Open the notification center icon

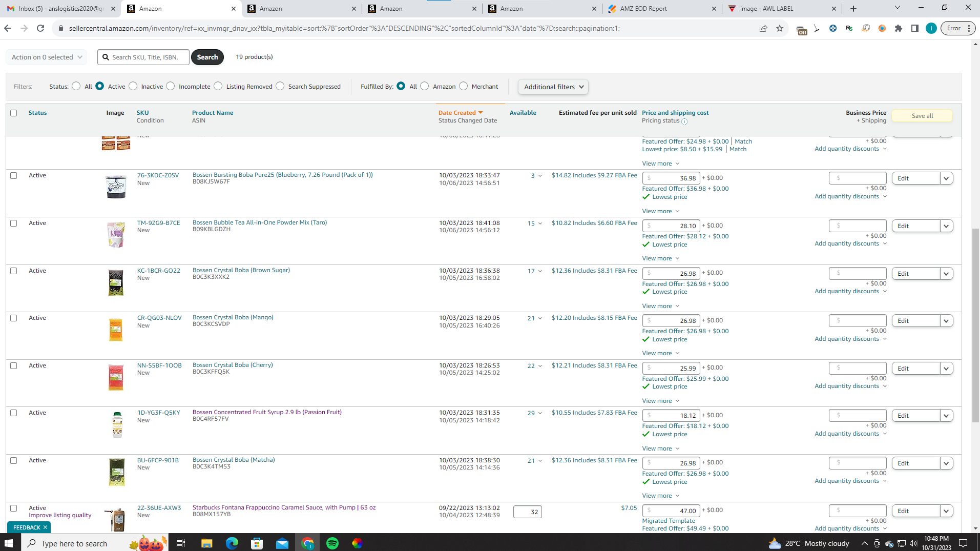963,543
